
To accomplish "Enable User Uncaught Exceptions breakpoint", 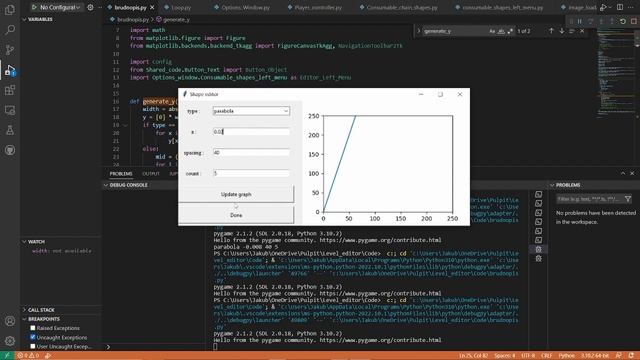I will click(33, 347).
